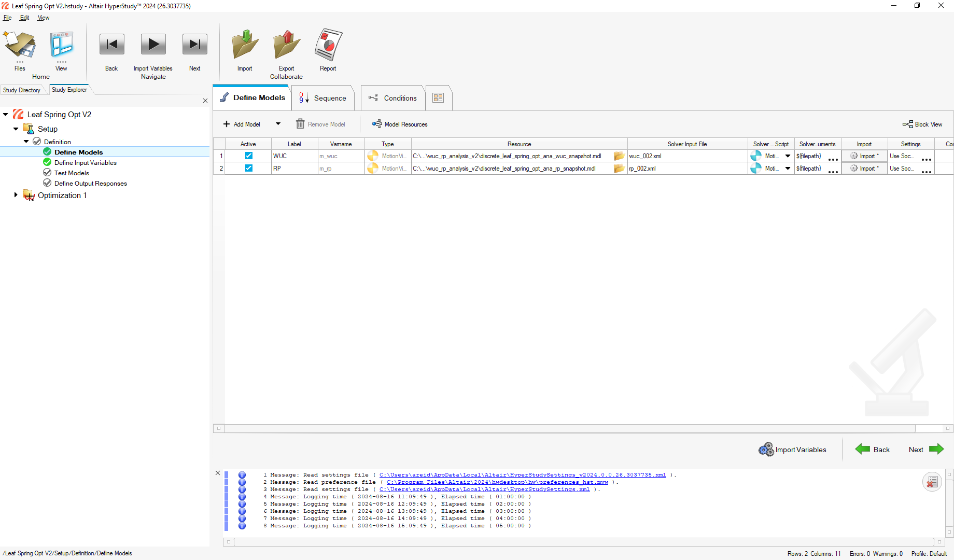Open the Add Model dropdown arrow
Screen dimensions: 954x560
click(x=278, y=124)
